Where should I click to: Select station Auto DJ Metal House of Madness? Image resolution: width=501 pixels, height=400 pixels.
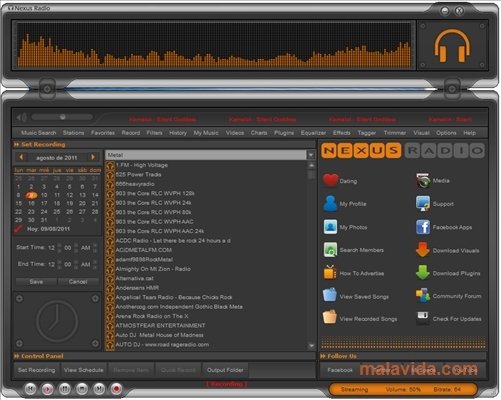[159, 335]
